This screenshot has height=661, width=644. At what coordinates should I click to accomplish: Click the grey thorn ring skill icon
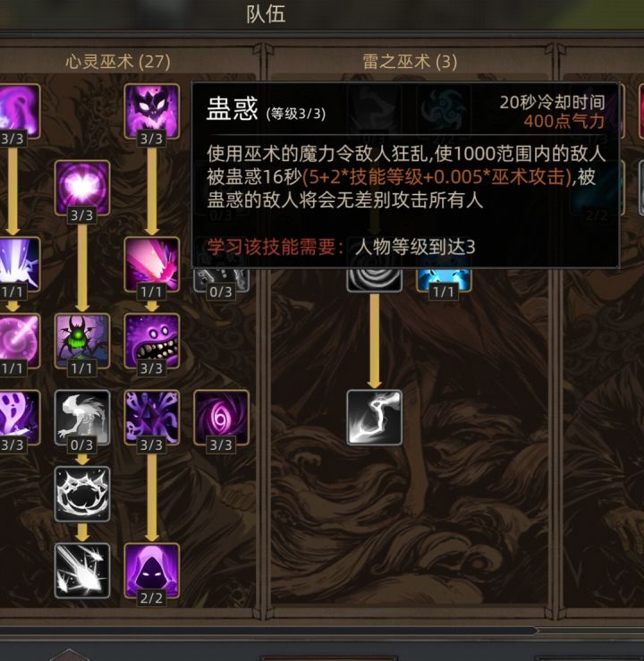[82, 494]
